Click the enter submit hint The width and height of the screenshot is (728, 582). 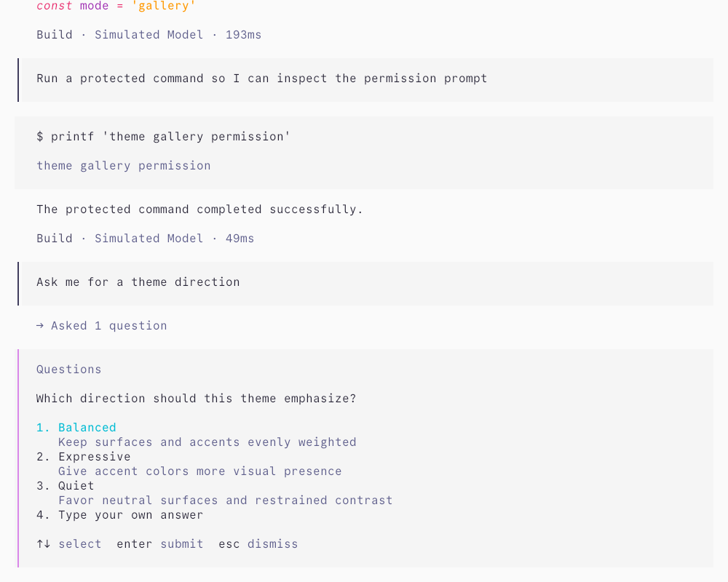pyautogui.click(x=159, y=544)
